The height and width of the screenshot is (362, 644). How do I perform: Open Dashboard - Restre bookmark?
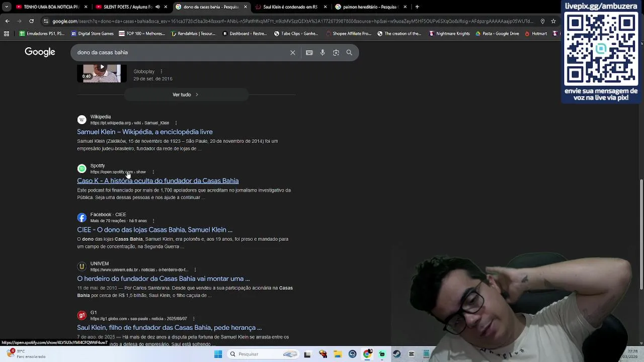[x=245, y=34]
